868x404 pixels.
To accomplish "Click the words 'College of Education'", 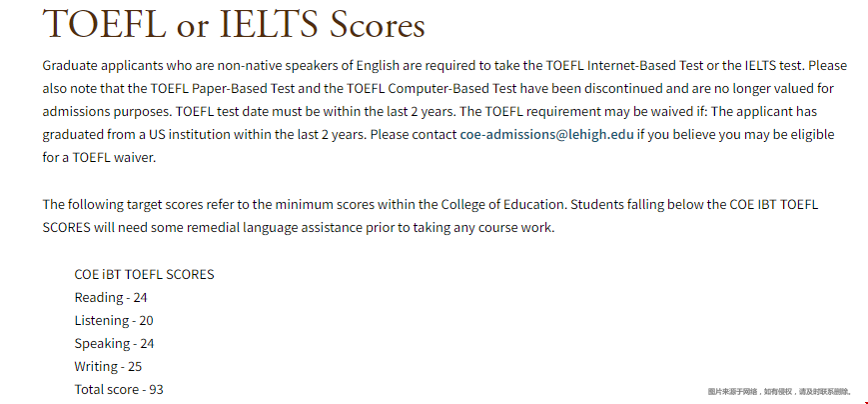I will click(502, 204).
